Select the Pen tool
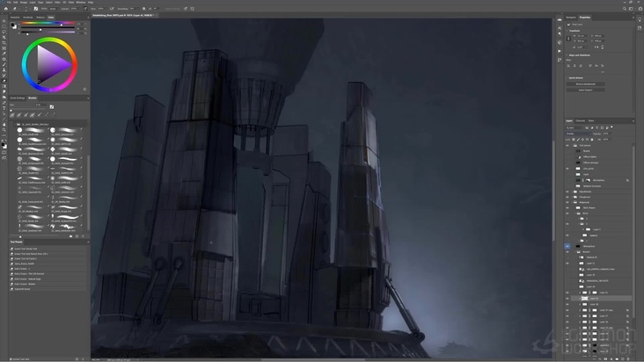Image resolution: width=644 pixels, height=362 pixels. click(4, 103)
